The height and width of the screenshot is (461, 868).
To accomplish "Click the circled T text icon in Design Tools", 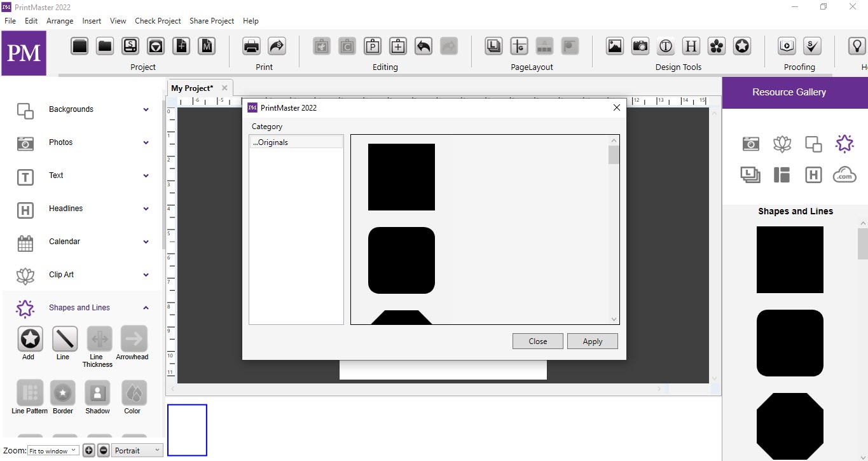I will [666, 46].
